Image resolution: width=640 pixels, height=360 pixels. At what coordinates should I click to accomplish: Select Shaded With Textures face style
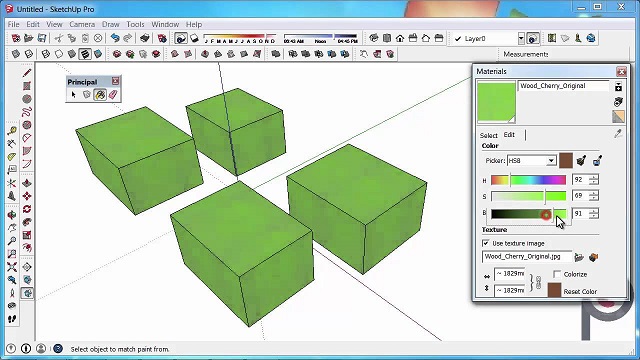[85, 54]
